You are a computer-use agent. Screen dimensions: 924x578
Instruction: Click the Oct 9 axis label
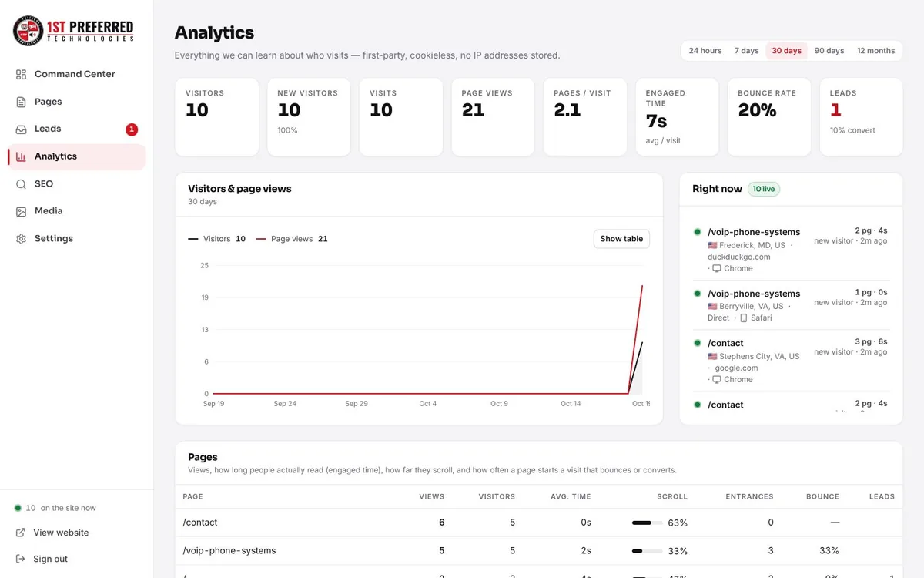[499, 403]
